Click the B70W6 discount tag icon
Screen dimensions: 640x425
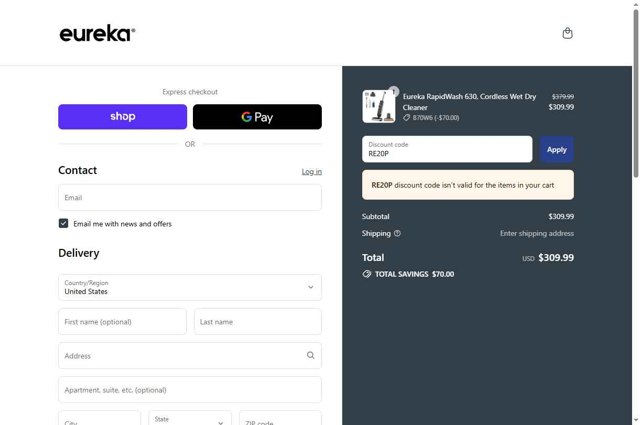click(407, 118)
